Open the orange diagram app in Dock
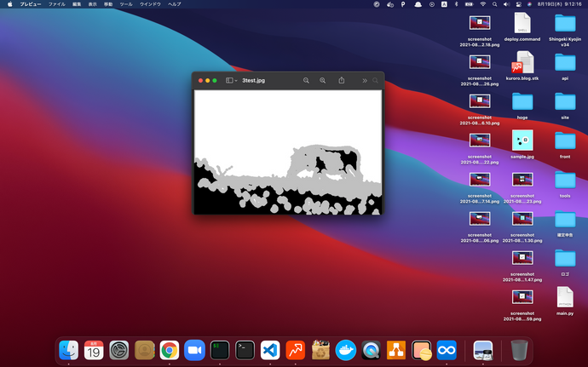 pyautogui.click(x=396, y=350)
